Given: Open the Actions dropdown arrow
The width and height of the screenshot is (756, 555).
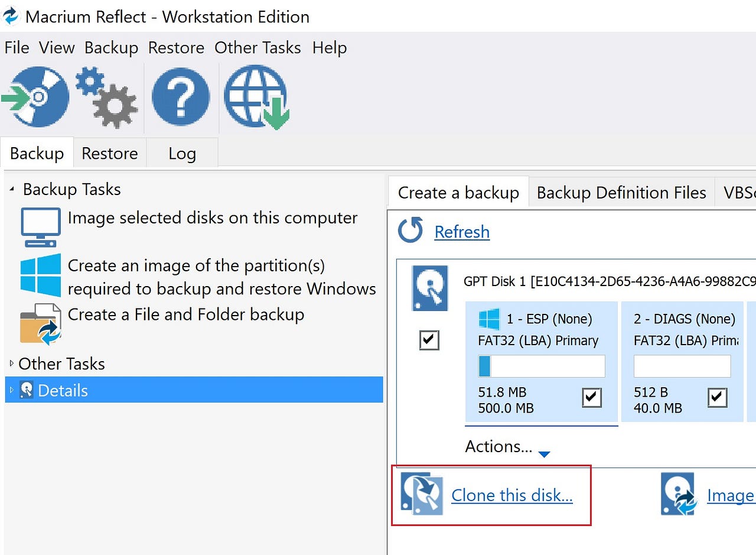Looking at the screenshot, I should (x=545, y=454).
